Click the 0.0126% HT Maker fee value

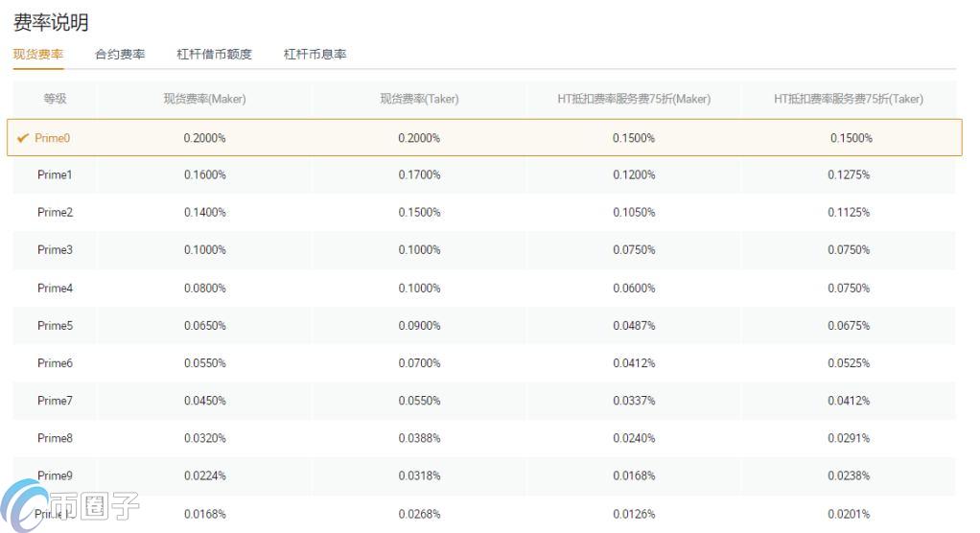634,514
